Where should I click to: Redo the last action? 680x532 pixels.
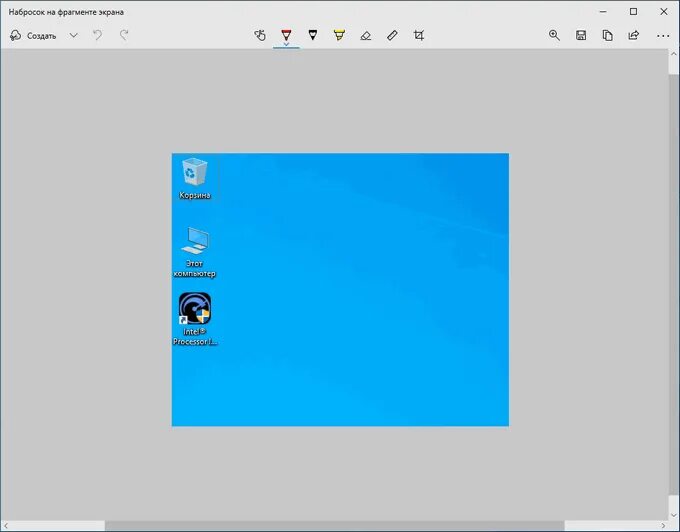click(x=124, y=36)
